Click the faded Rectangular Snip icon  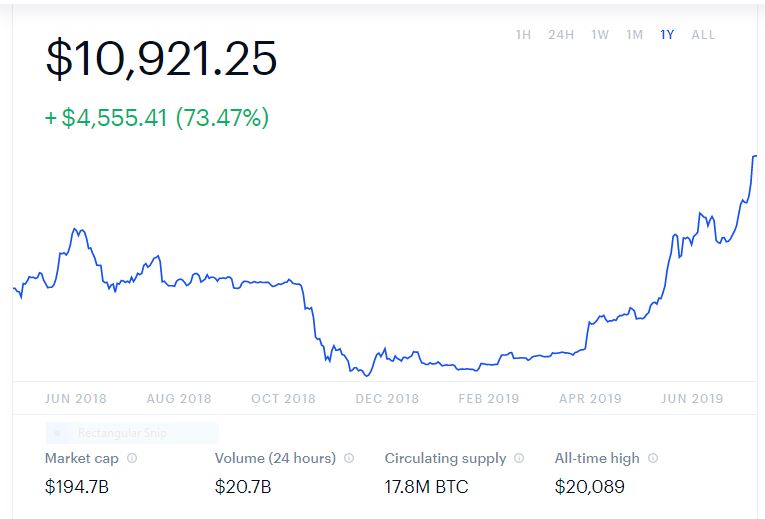58,434
